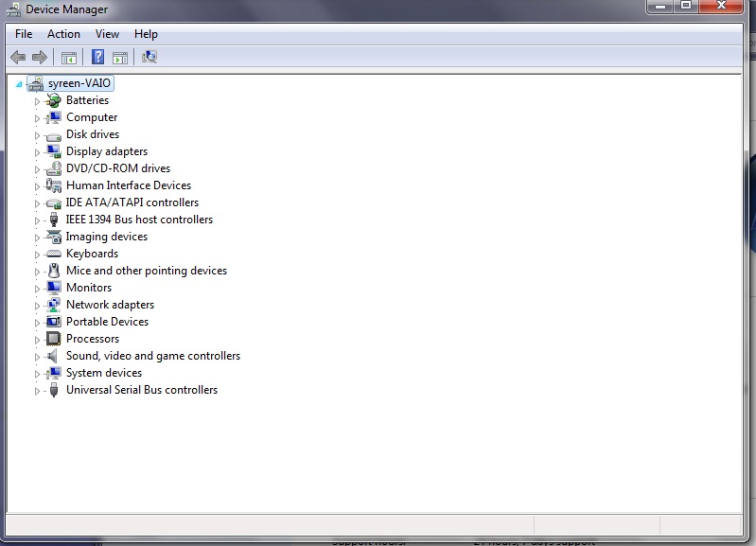Select the Disk drives tree item

pyautogui.click(x=92, y=134)
